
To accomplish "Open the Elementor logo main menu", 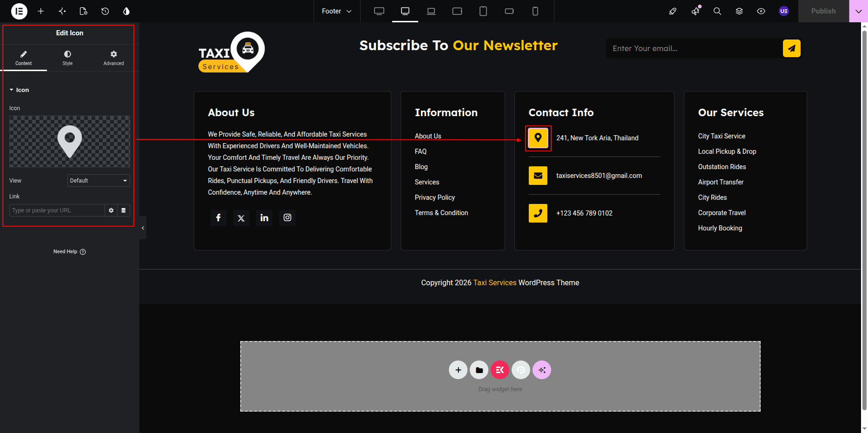I will click(x=19, y=11).
